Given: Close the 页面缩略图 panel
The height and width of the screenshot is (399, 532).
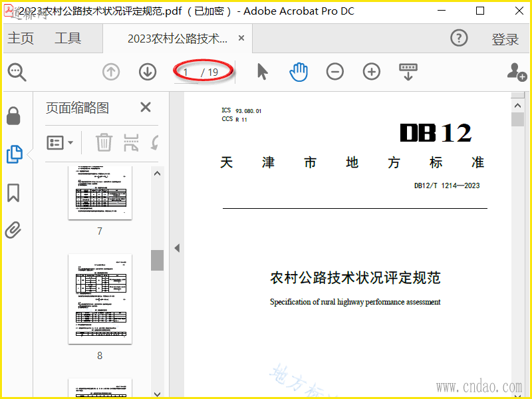Looking at the screenshot, I should pyautogui.click(x=146, y=107).
